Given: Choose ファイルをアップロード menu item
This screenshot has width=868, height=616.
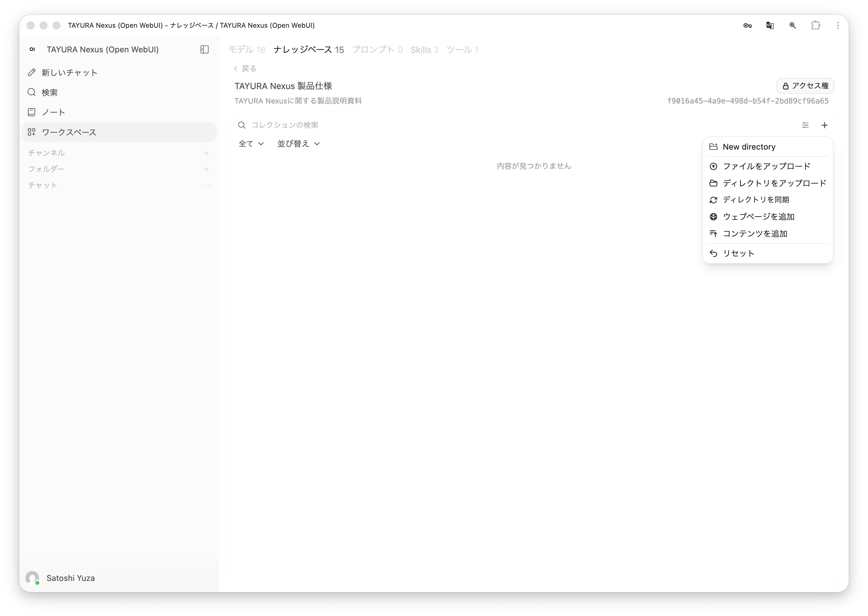Looking at the screenshot, I should tap(768, 166).
